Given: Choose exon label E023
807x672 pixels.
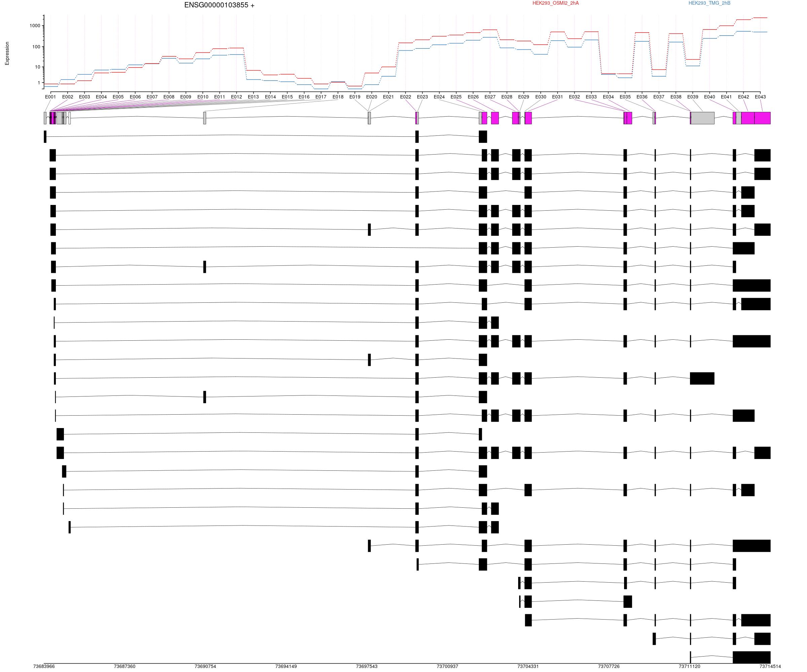Looking at the screenshot, I should tap(422, 97).
